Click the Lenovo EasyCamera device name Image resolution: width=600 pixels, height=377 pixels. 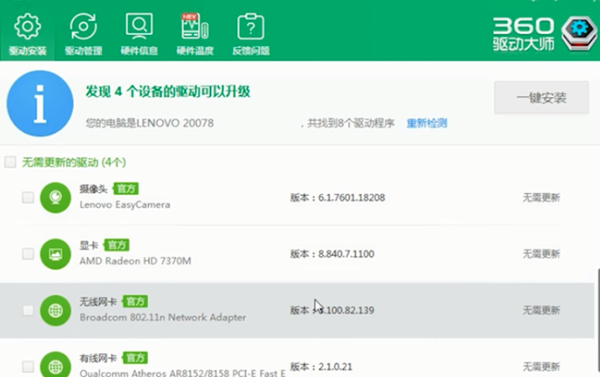coord(125,205)
